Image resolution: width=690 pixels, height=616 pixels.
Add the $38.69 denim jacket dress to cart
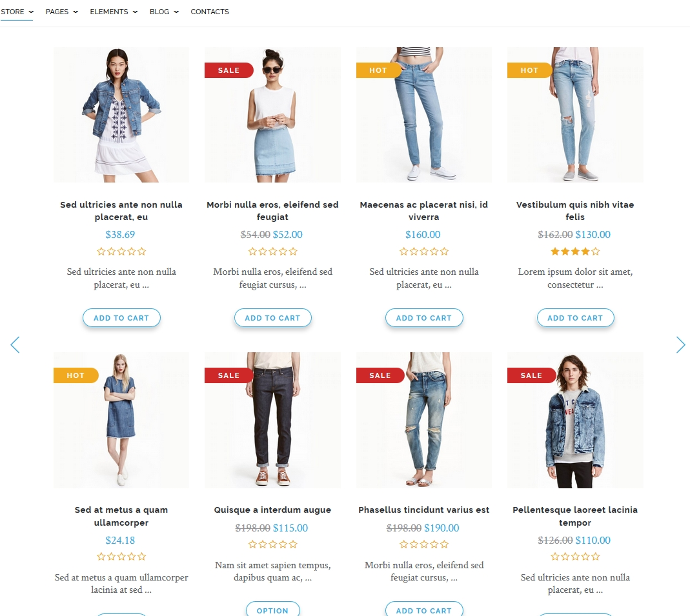pyautogui.click(x=121, y=318)
